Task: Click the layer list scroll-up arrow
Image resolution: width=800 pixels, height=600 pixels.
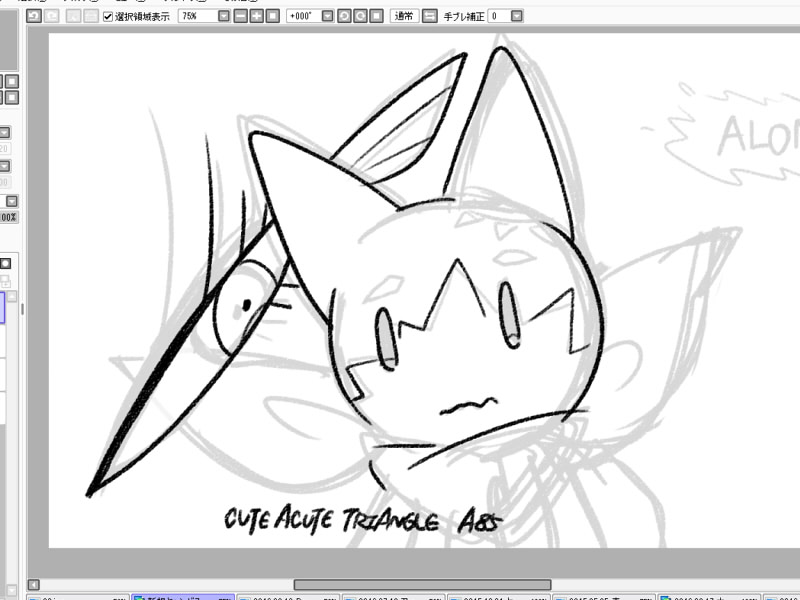Action: point(12,296)
